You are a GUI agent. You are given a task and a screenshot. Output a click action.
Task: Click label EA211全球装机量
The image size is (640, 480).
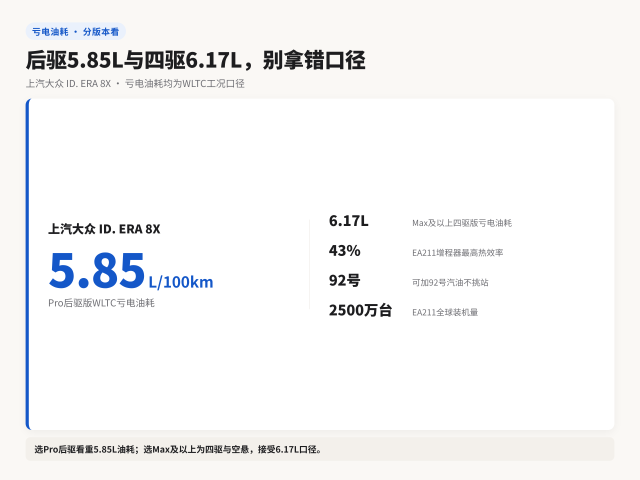click(445, 312)
